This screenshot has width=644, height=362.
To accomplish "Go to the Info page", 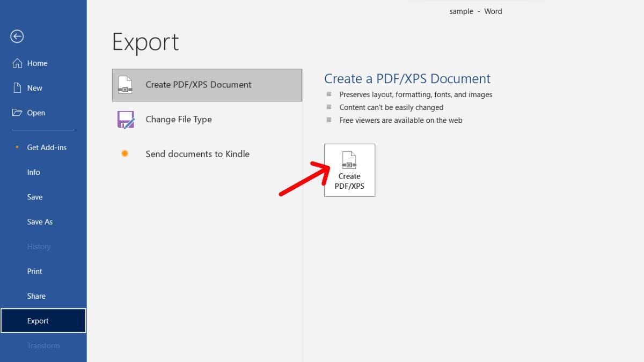I will 34,172.
